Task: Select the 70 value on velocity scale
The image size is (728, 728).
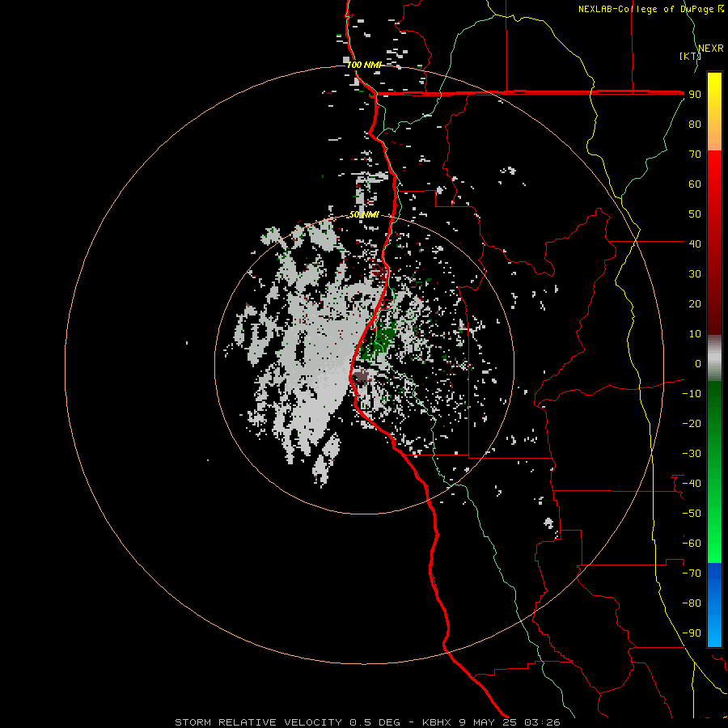Action: (x=695, y=154)
